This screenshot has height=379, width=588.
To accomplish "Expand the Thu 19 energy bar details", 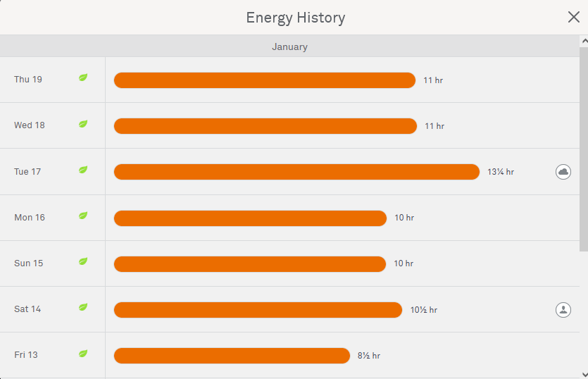I will click(x=264, y=80).
